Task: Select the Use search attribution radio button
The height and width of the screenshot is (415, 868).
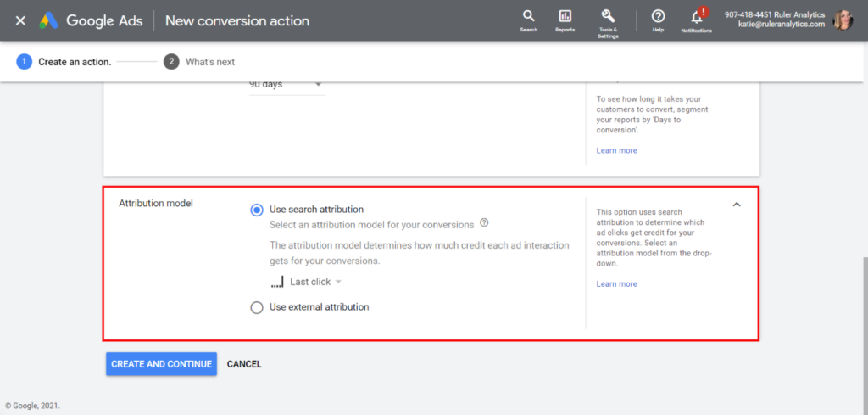Action: point(257,210)
